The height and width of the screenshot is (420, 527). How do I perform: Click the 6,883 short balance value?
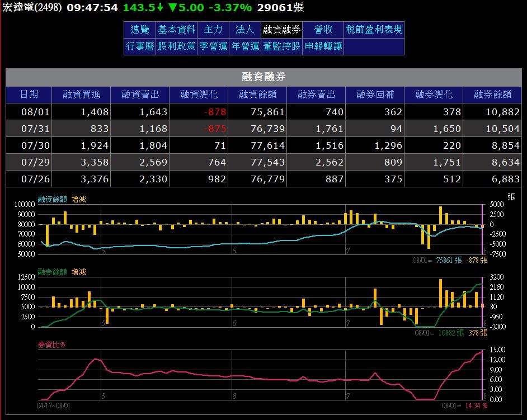pos(506,179)
